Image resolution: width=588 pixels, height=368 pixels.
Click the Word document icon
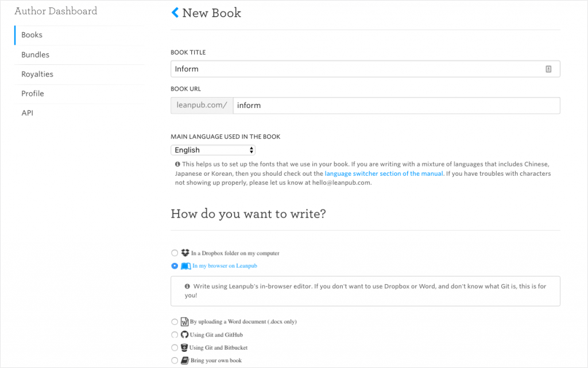[x=184, y=321]
